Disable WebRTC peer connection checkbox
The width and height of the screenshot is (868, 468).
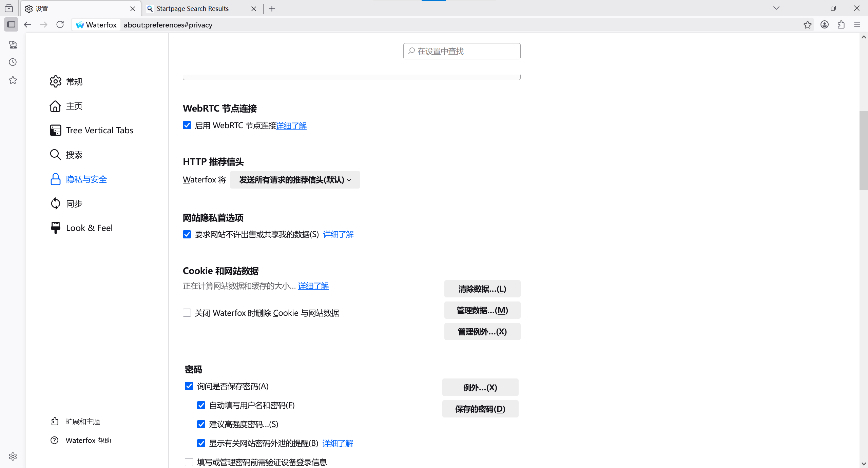click(187, 125)
